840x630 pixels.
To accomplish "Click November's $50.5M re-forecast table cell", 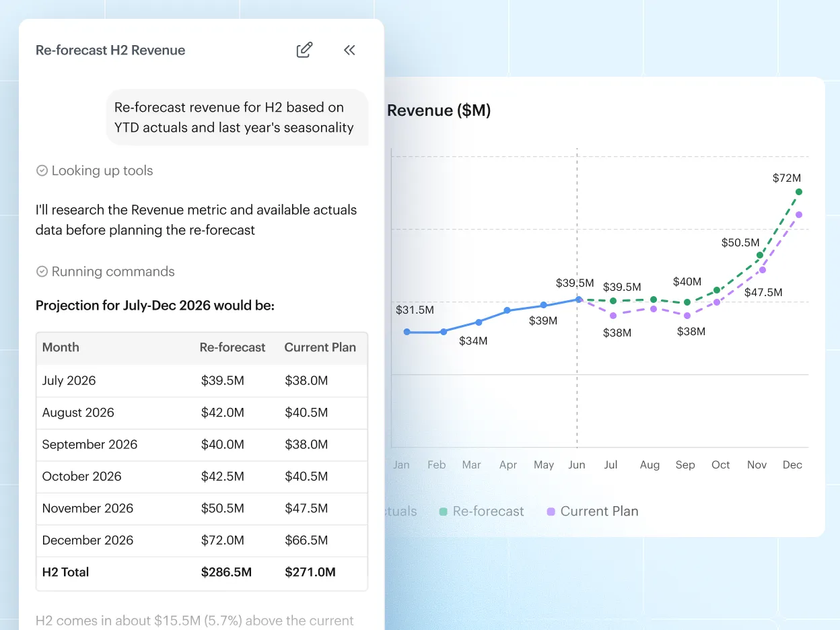I will [x=222, y=508].
